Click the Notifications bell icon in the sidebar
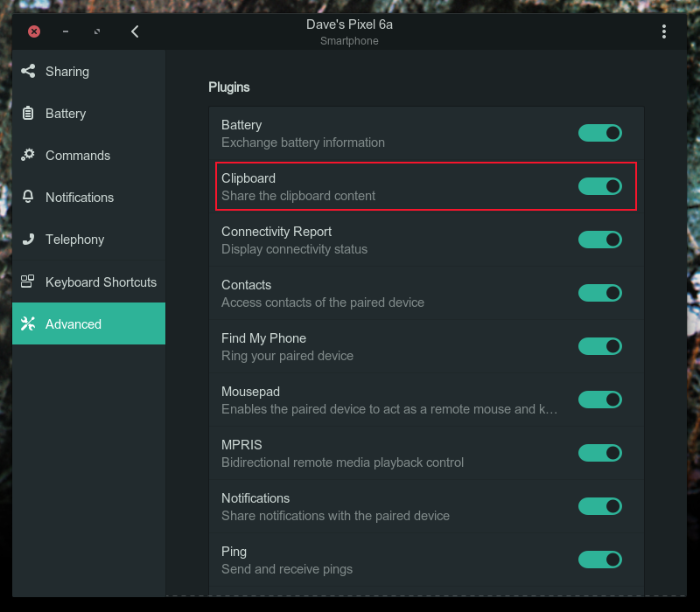Screen dimensions: 700x612 tap(27, 197)
